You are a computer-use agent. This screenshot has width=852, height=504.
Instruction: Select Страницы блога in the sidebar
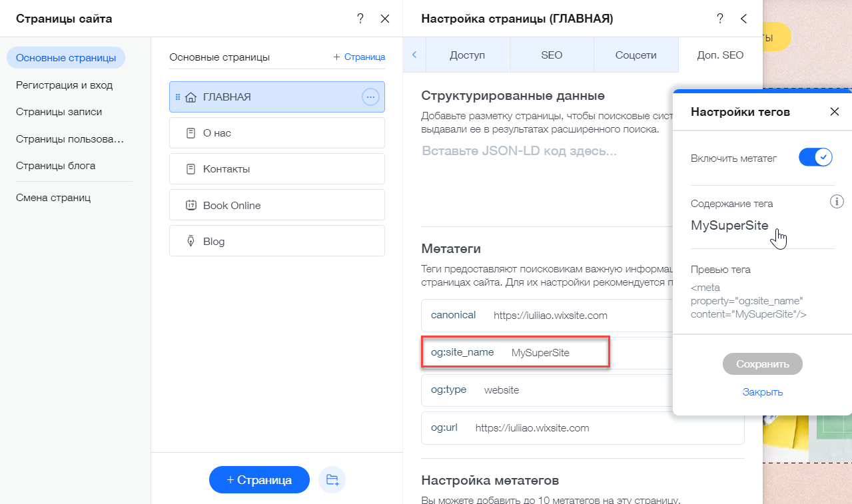(56, 166)
